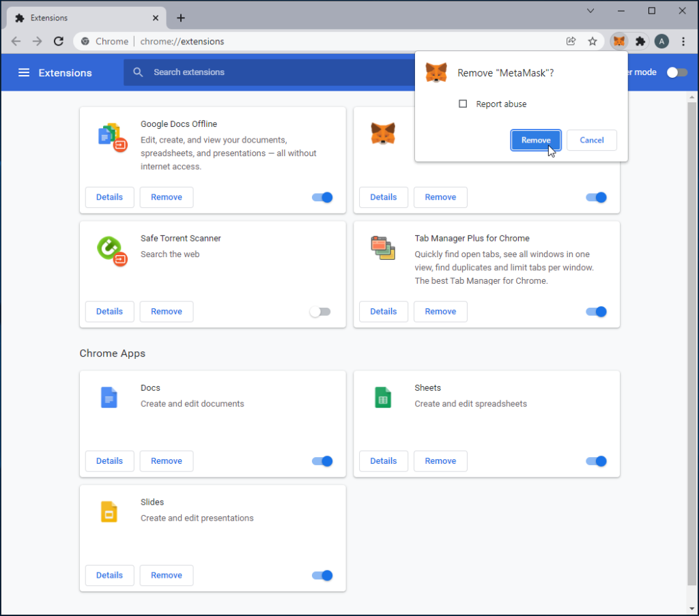Open the user profile avatar icon

pos(661,42)
